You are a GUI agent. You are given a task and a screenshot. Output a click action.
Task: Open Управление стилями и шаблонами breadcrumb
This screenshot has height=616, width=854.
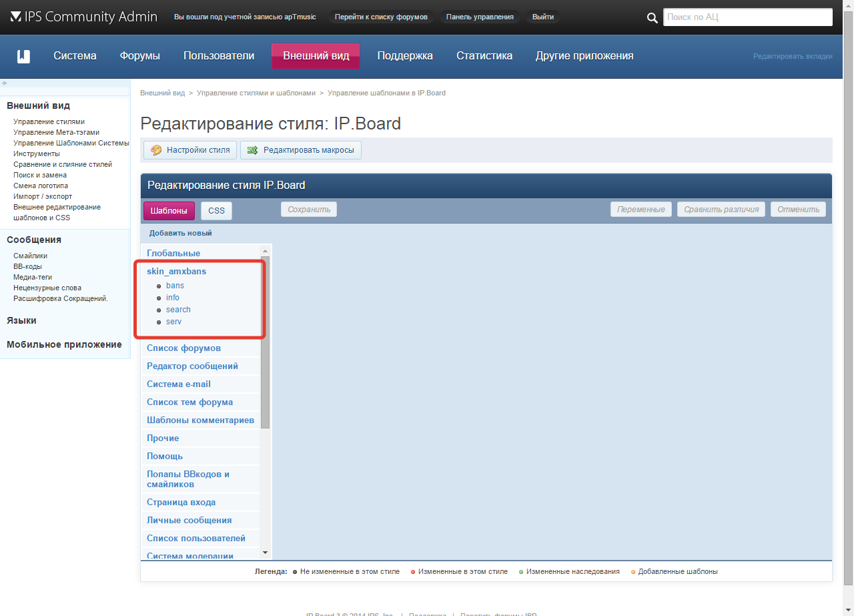coord(256,93)
